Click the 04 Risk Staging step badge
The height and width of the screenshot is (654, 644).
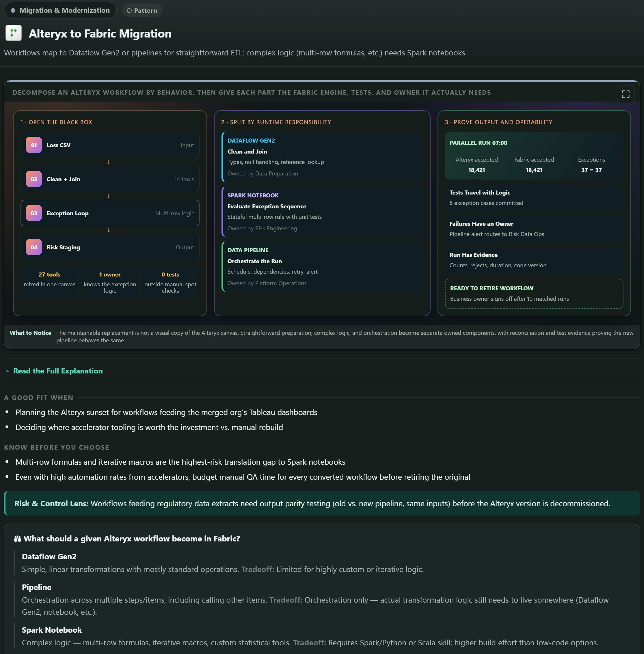click(34, 247)
